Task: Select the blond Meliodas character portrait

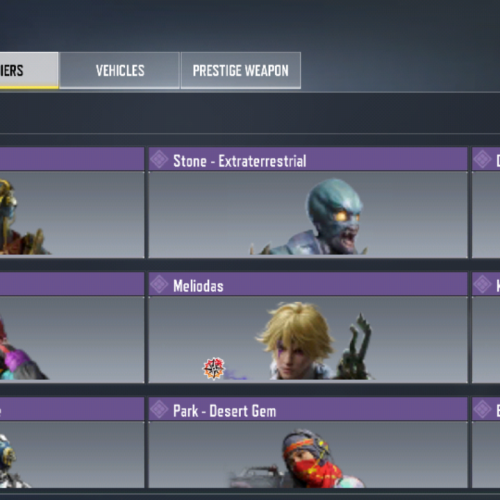Action: click(295, 341)
